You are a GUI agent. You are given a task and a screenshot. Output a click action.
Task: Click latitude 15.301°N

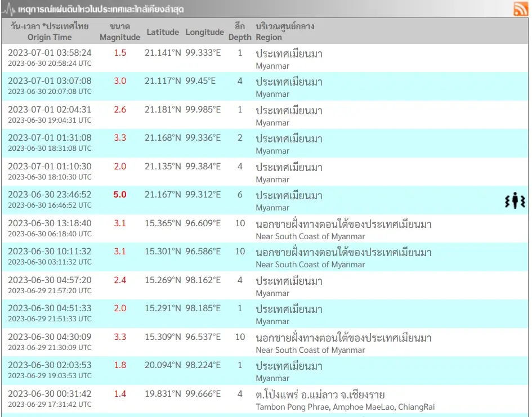(163, 251)
